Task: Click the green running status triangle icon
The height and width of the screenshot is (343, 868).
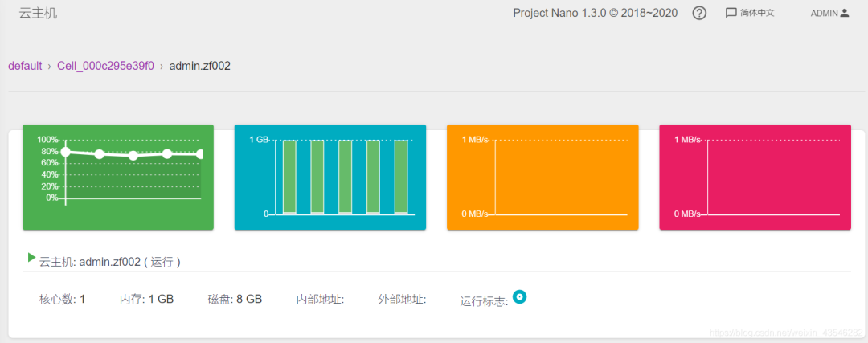Action: (x=31, y=257)
